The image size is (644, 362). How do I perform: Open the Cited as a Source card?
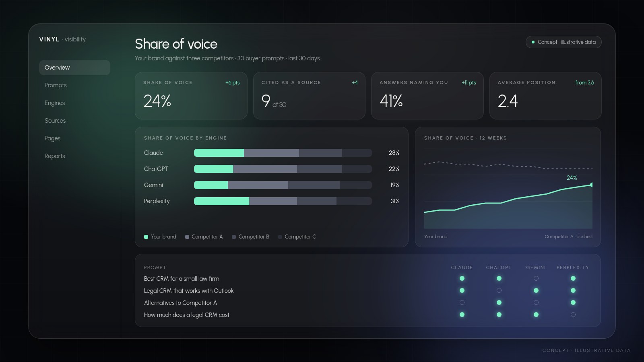(x=309, y=96)
